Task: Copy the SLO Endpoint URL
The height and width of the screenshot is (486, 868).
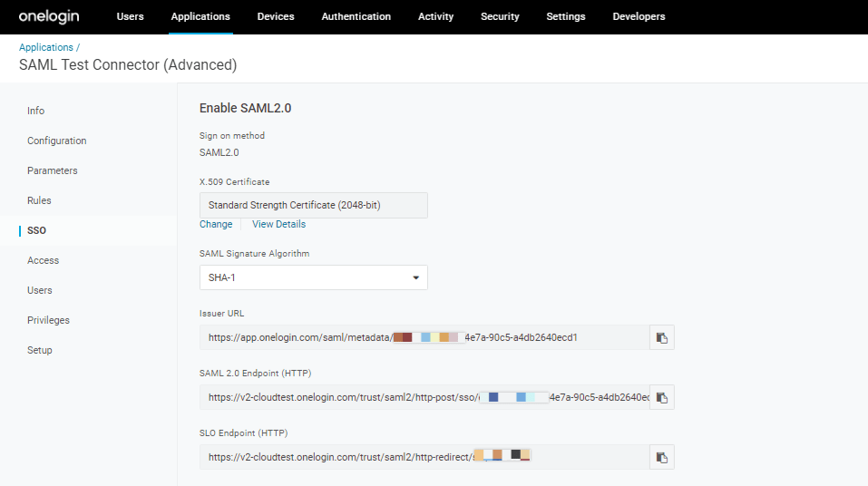Action: point(661,457)
